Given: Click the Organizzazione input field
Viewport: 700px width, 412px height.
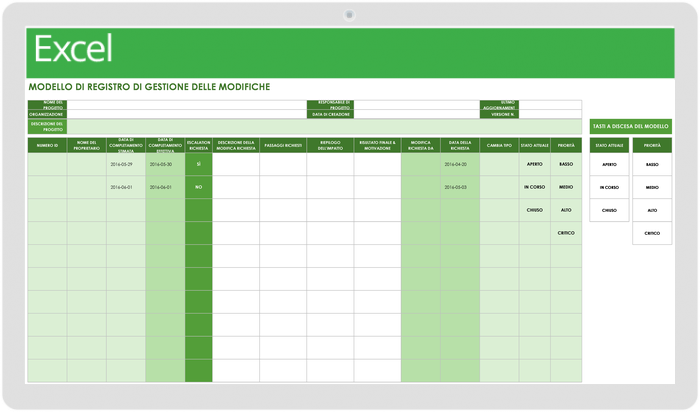Looking at the screenshot, I should pos(187,114).
